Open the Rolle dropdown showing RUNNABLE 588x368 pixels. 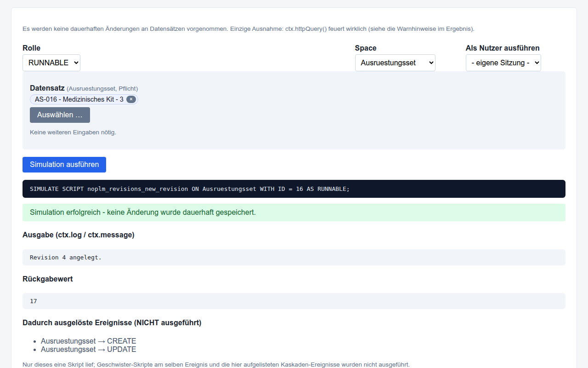[51, 63]
